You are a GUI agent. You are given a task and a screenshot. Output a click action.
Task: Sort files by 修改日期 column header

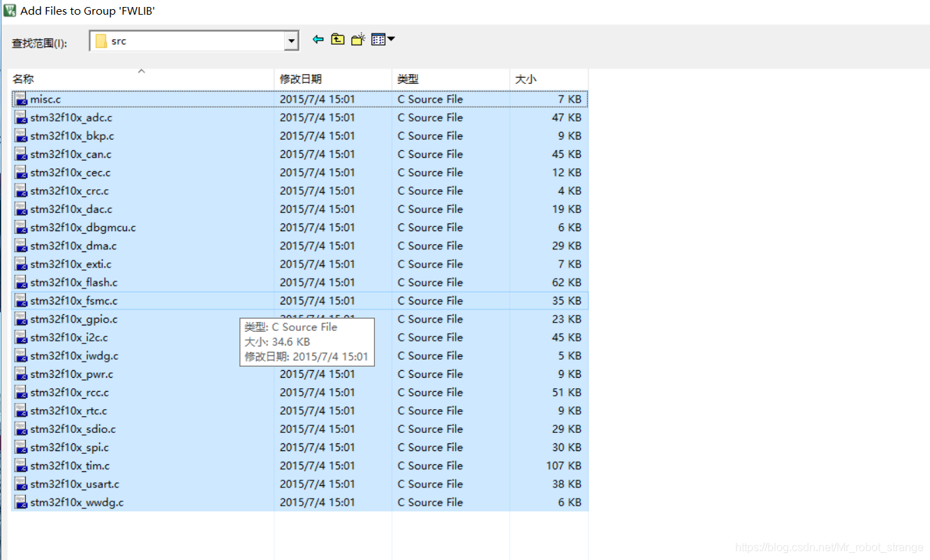click(333, 79)
